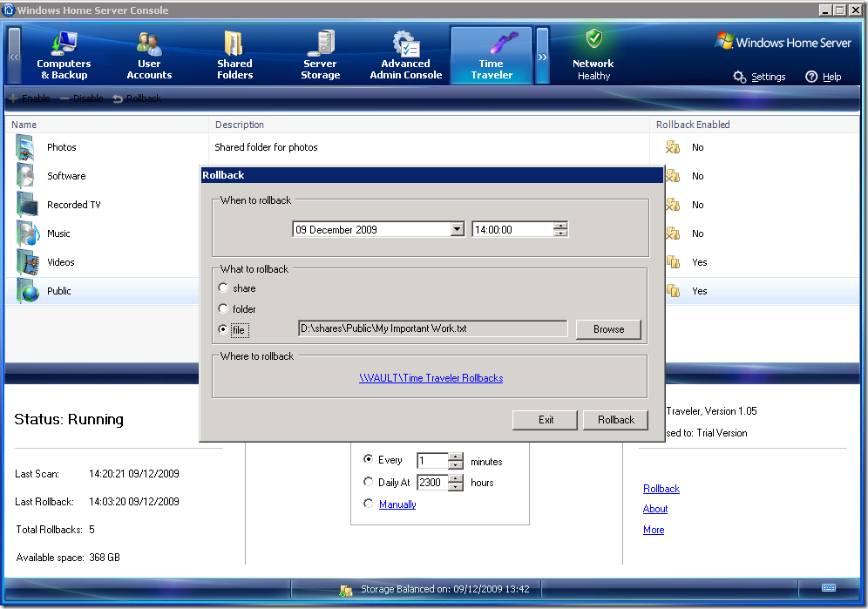The height and width of the screenshot is (609, 868).
Task: Increase the rollback time value
Action: (x=560, y=226)
